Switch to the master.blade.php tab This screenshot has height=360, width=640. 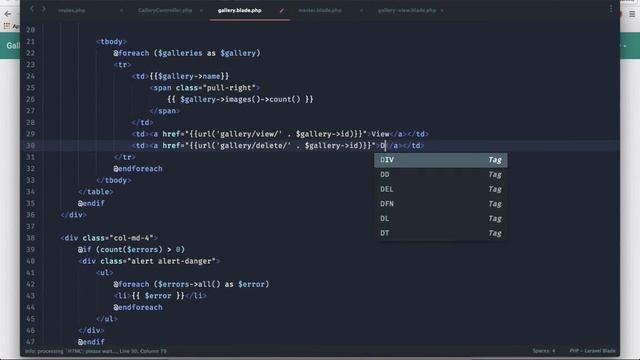point(320,10)
